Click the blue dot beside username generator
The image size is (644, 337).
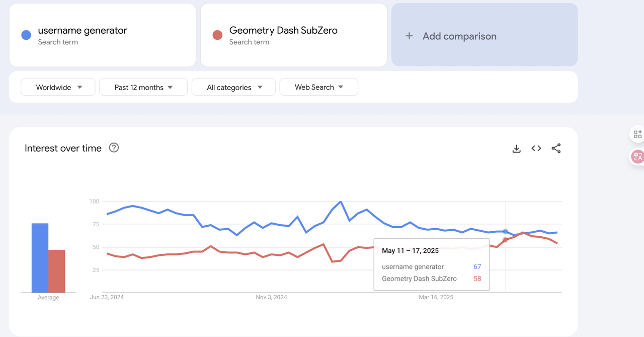26,35
